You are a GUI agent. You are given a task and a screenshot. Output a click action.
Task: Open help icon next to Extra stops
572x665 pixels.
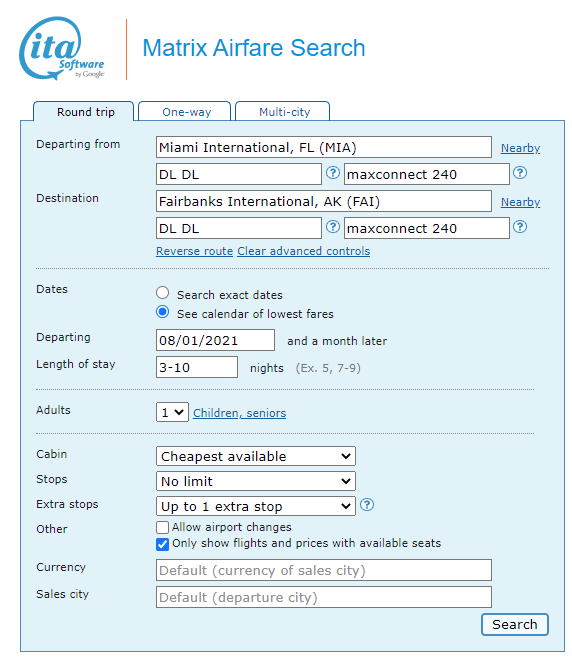367,505
